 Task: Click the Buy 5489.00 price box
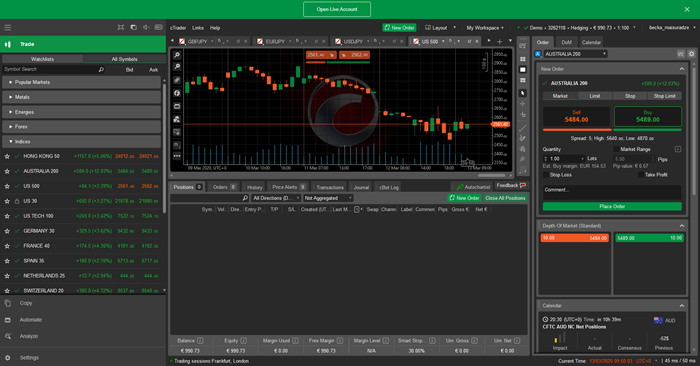[x=648, y=116]
